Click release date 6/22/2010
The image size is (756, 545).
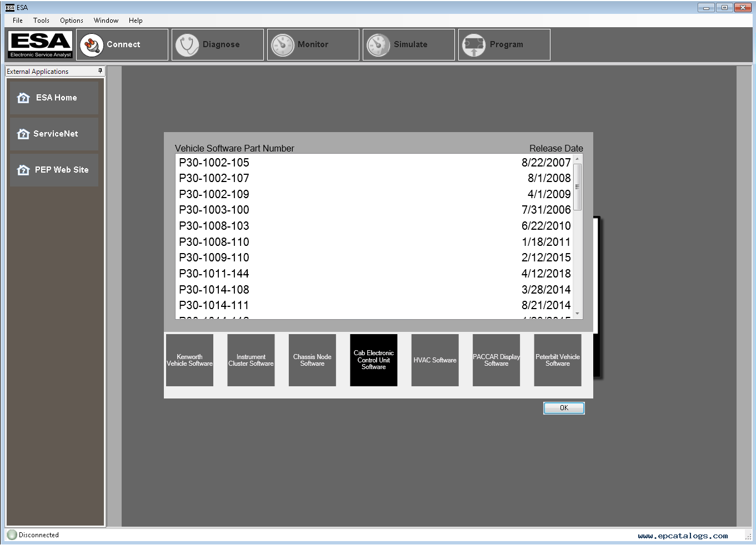546,226
